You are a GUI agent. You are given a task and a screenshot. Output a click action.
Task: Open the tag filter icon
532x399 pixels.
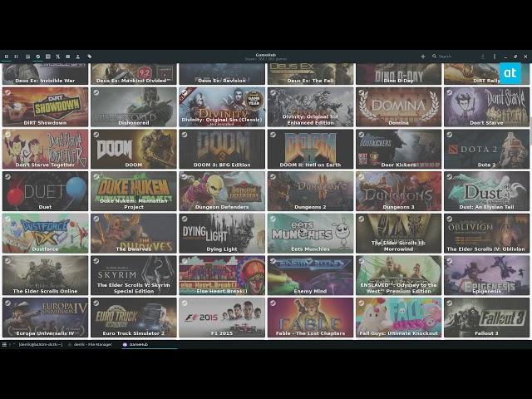pyautogui.click(x=90, y=57)
